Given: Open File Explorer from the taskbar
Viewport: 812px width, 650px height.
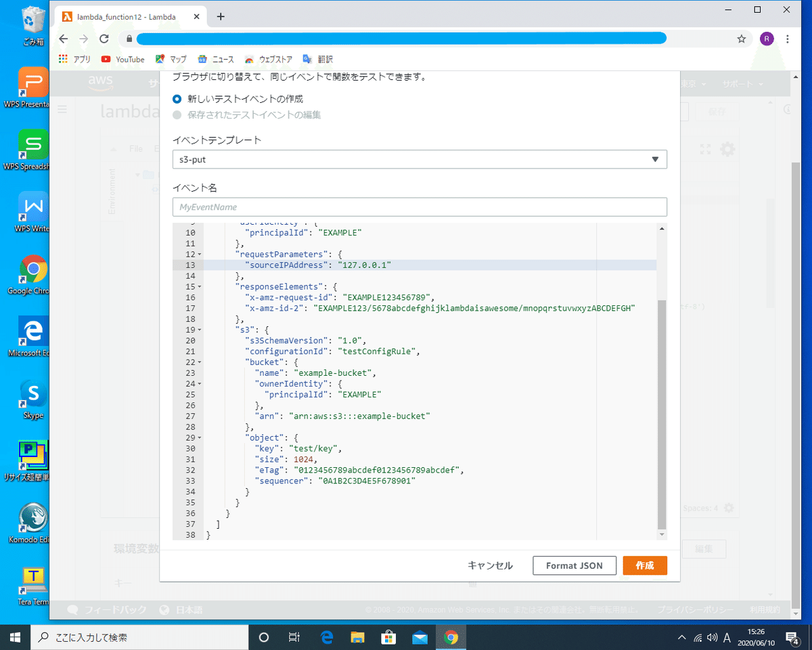Looking at the screenshot, I should tap(357, 637).
